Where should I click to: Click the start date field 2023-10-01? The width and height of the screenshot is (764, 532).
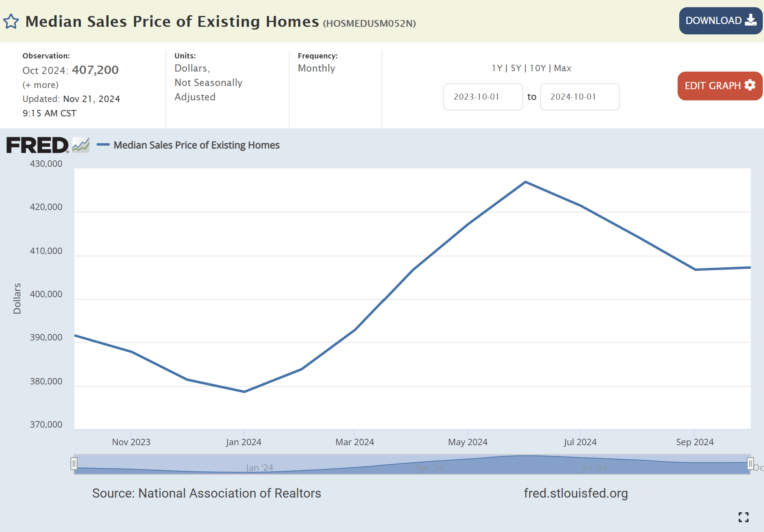[x=483, y=97]
